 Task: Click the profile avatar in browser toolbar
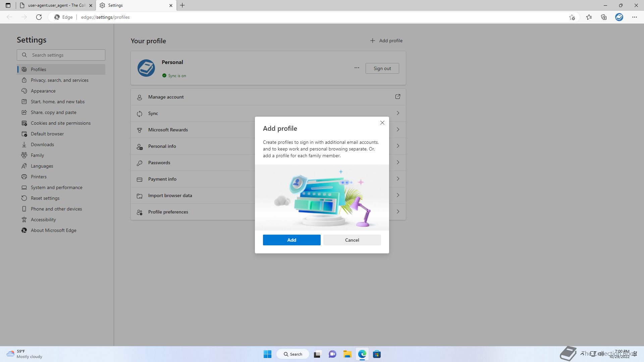[x=619, y=17]
